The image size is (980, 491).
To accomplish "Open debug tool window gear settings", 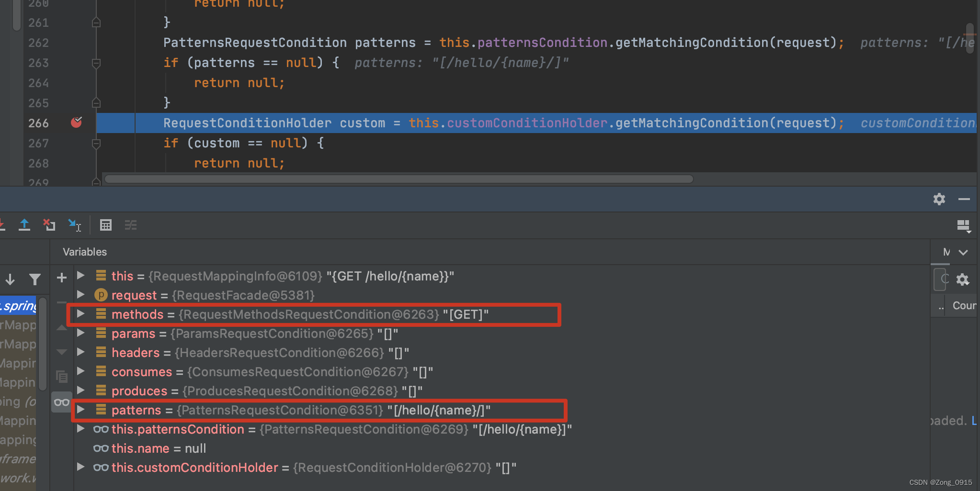I will tap(939, 199).
